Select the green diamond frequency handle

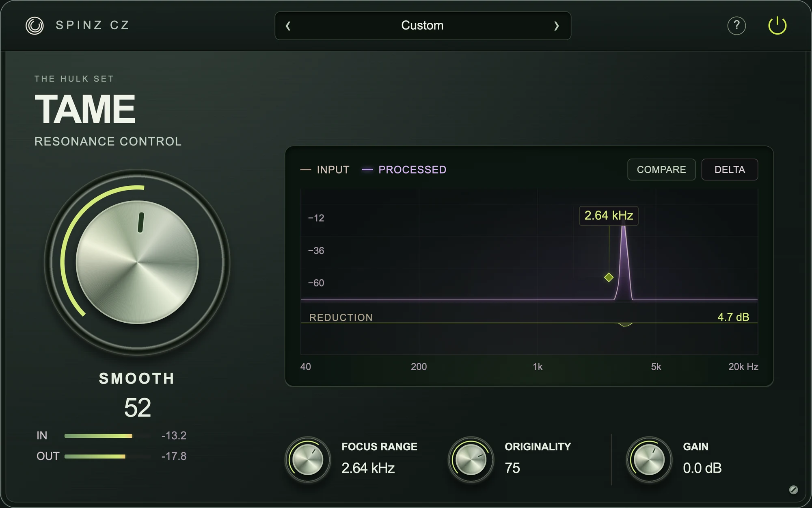point(609,278)
